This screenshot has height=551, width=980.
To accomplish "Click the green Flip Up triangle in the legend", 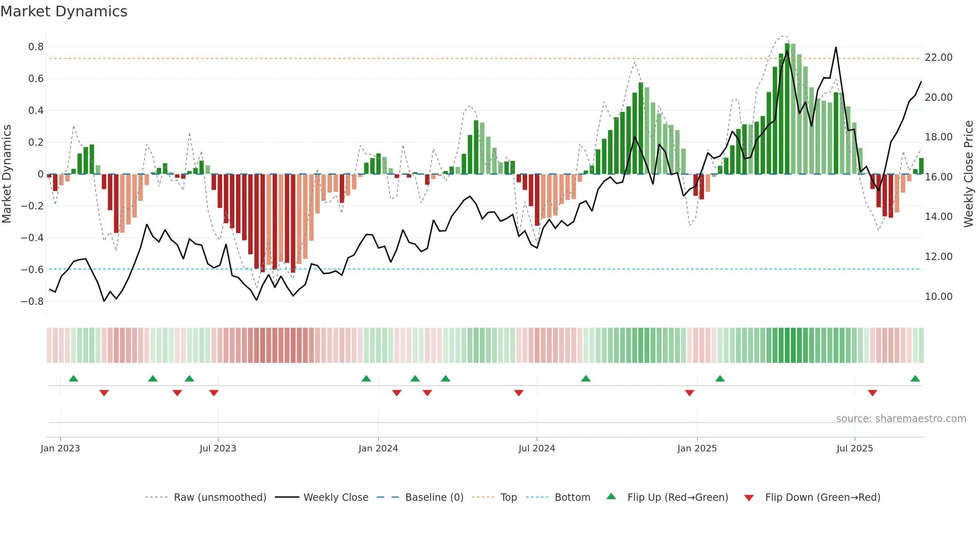I will point(611,496).
